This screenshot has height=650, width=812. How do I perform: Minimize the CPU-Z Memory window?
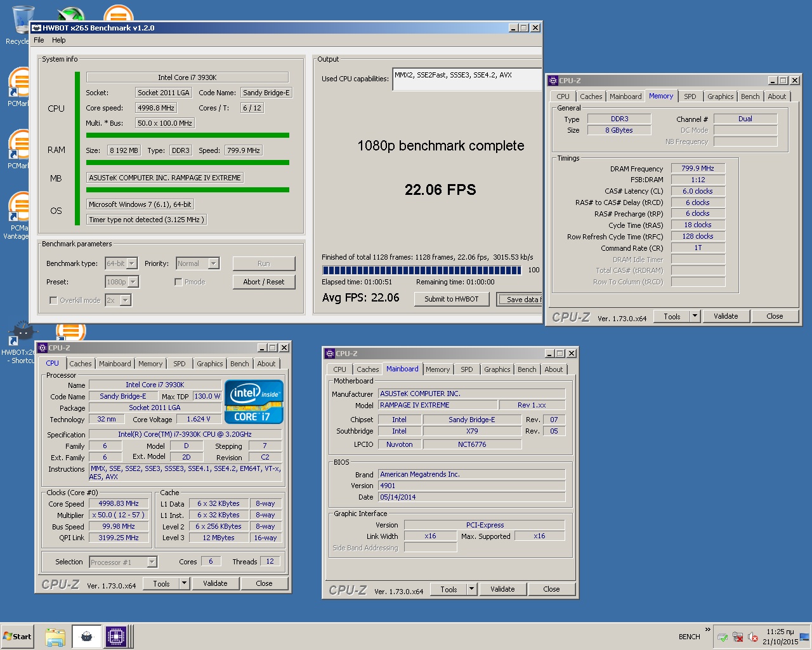[773, 81]
